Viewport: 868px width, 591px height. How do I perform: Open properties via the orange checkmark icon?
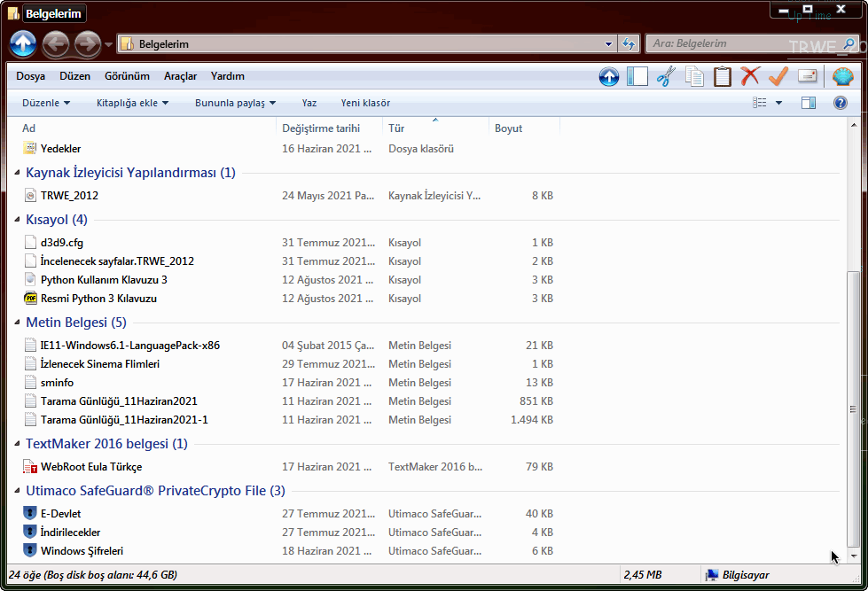(778, 76)
